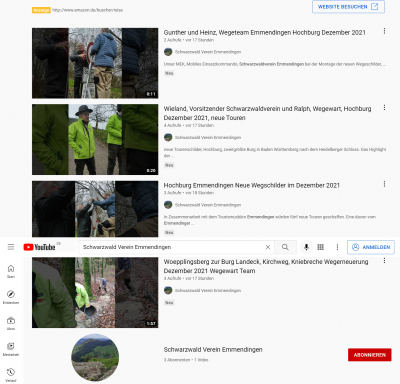This screenshot has width=400, height=384.
Task: Clear the search field with X icon
Action: coord(268,247)
